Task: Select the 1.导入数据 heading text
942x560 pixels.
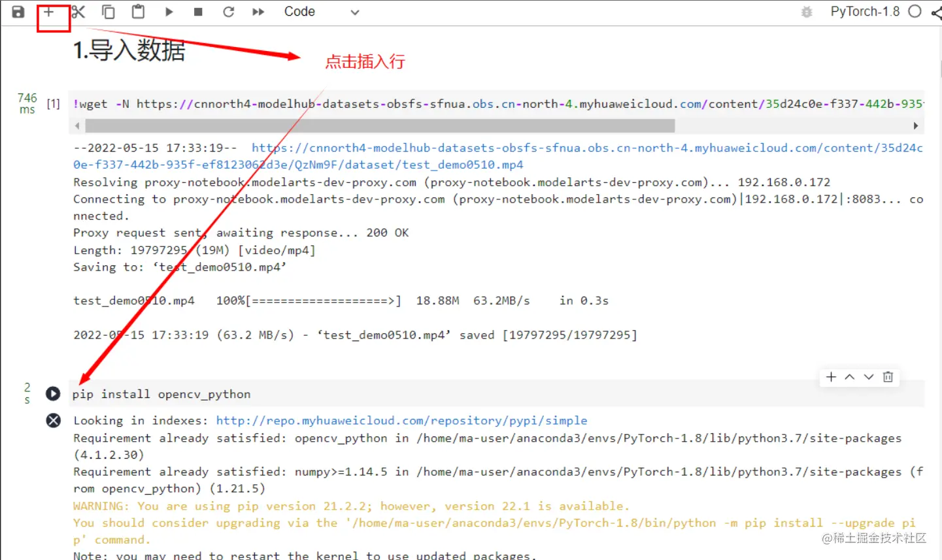Action: click(x=129, y=50)
